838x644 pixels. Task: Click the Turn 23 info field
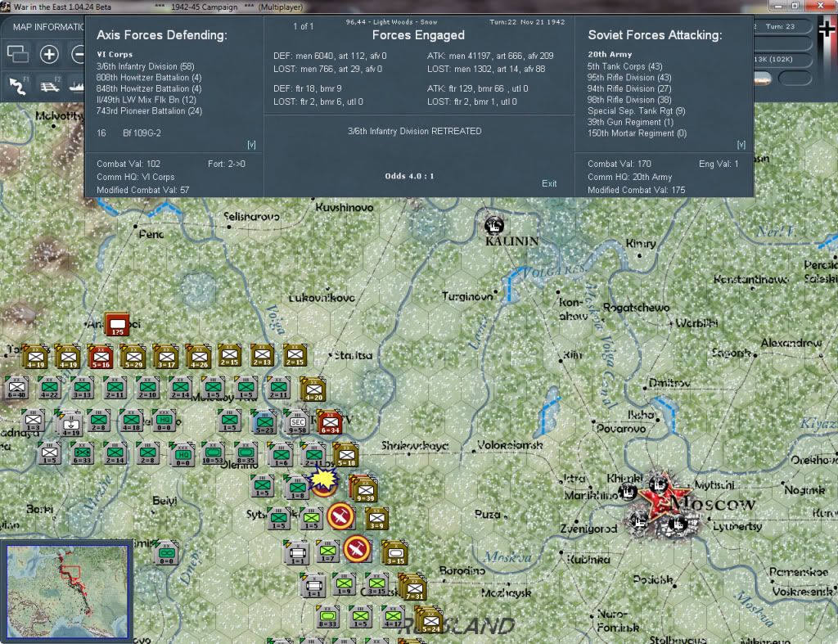point(782,26)
